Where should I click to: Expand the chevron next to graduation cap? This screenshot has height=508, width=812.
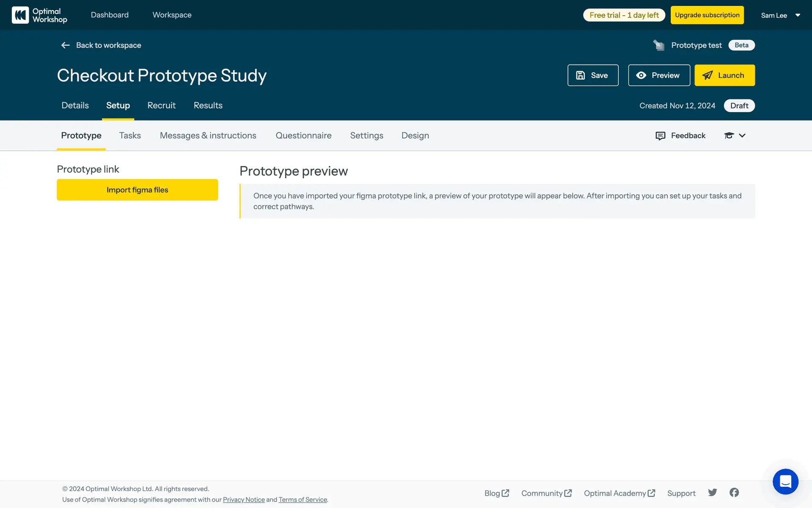pos(742,135)
